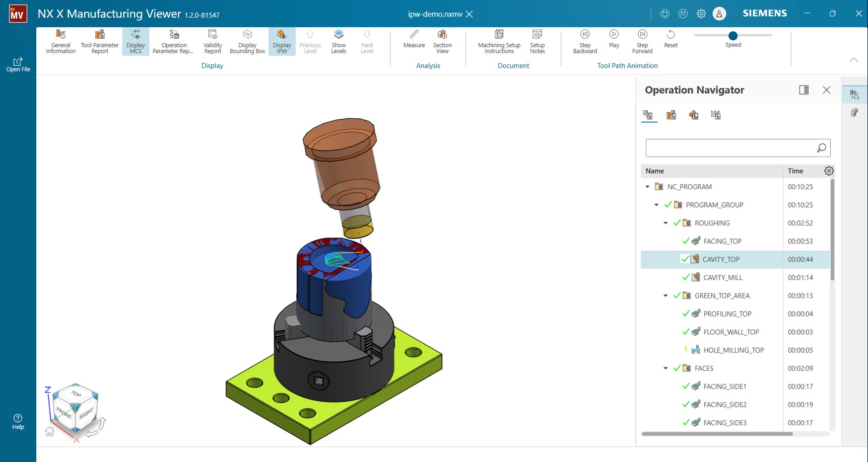This screenshot has width=868, height=462.
Task: Click the Show Levels icon
Action: tap(339, 34)
